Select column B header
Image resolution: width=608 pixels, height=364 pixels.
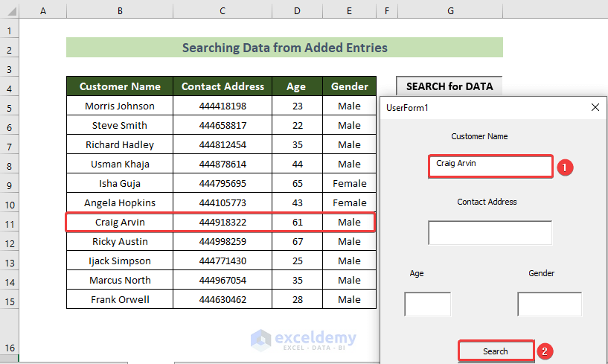coord(119,10)
